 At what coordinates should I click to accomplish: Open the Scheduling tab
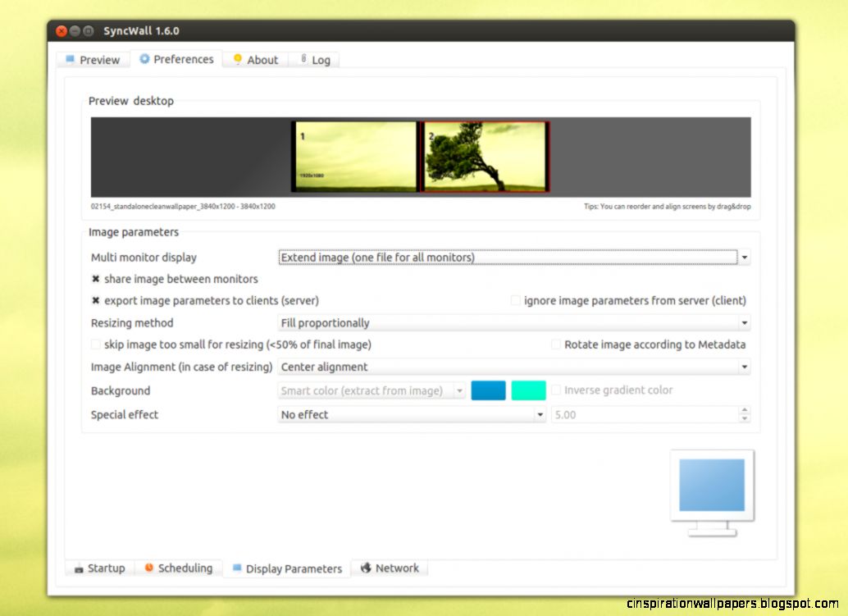point(179,568)
